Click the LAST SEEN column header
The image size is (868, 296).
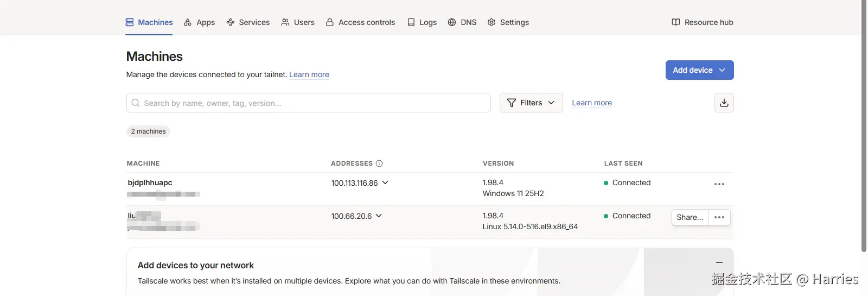click(623, 163)
